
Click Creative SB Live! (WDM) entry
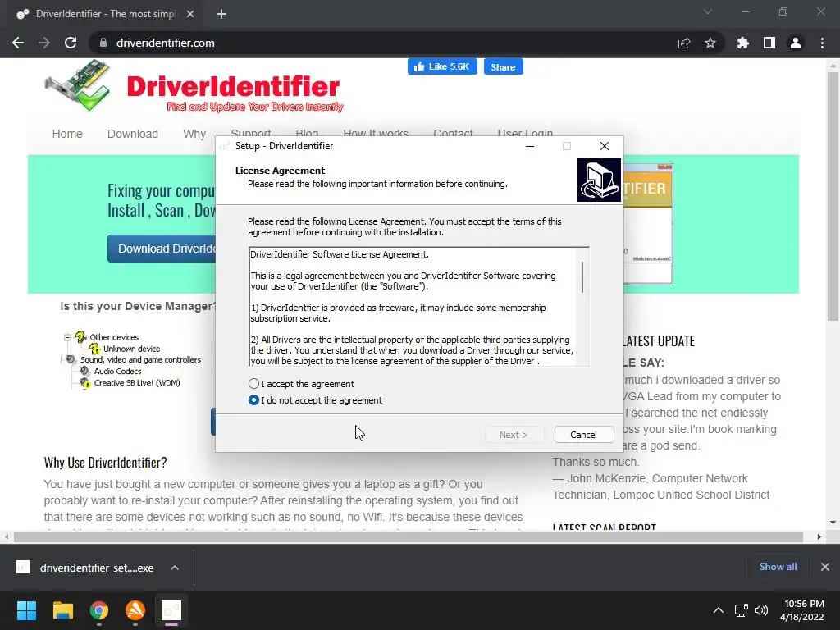click(x=137, y=383)
